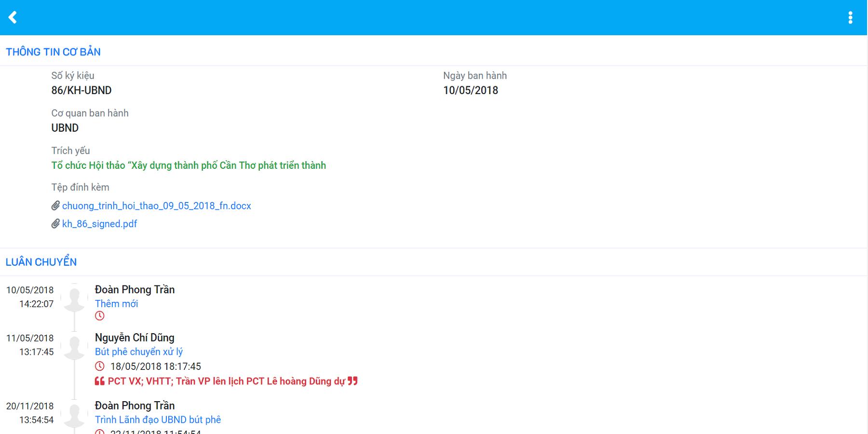Click timestamp 10/05/2018 14:22:07
The height and width of the screenshot is (434, 868).
(x=30, y=297)
